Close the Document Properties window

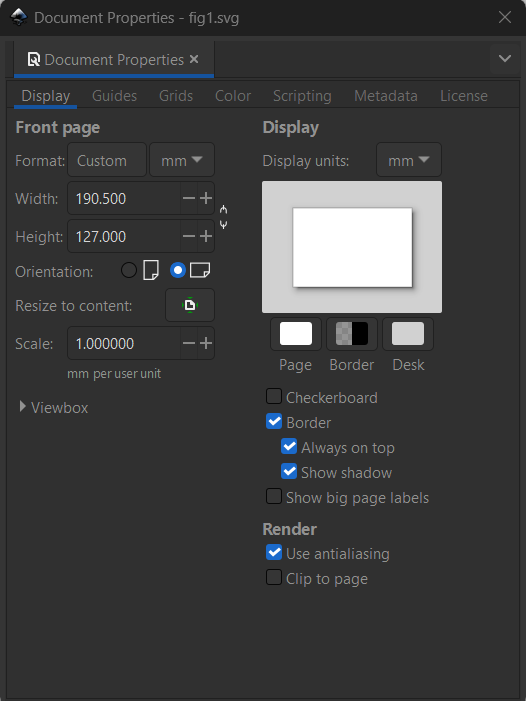pyautogui.click(x=505, y=17)
